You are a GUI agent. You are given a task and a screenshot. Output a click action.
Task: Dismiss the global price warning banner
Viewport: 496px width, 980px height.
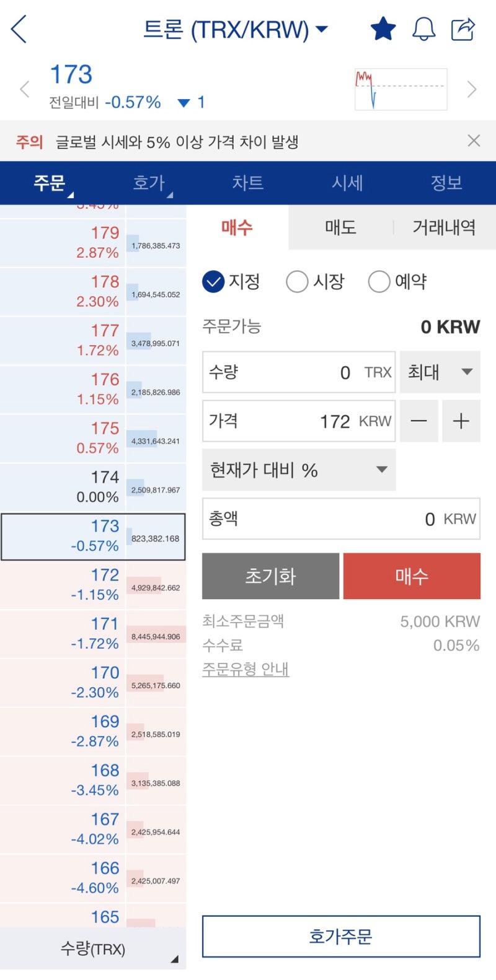[x=474, y=141]
